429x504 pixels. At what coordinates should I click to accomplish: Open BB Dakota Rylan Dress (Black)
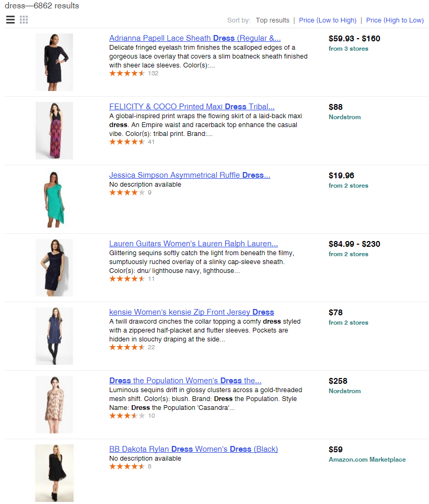pos(193,449)
